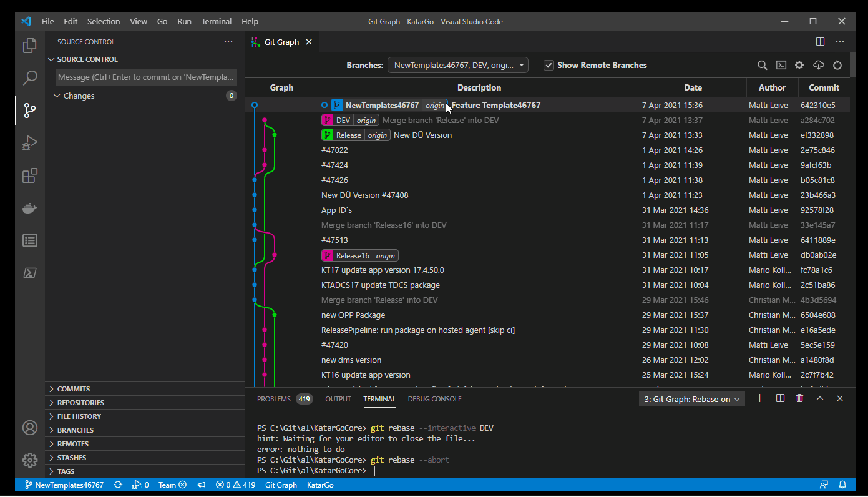Viewport: 868px width, 497px height.
Task: Open the Search view in activity bar
Action: (29, 78)
